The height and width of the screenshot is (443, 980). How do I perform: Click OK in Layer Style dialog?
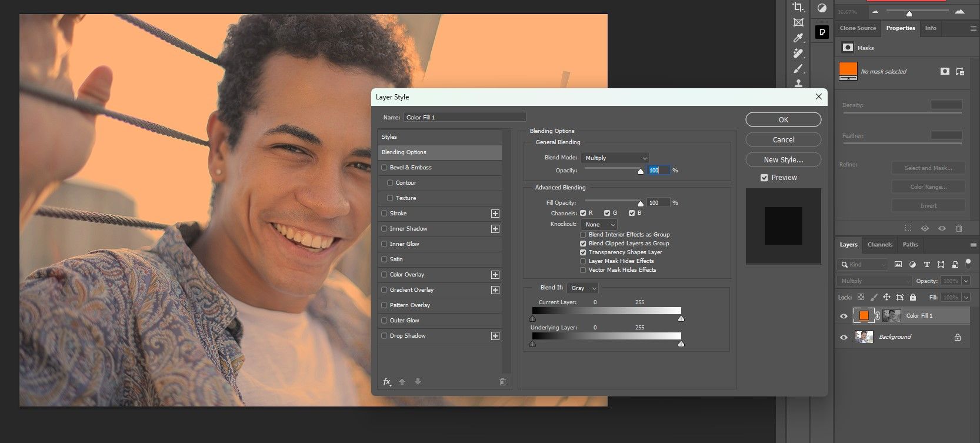(x=784, y=119)
